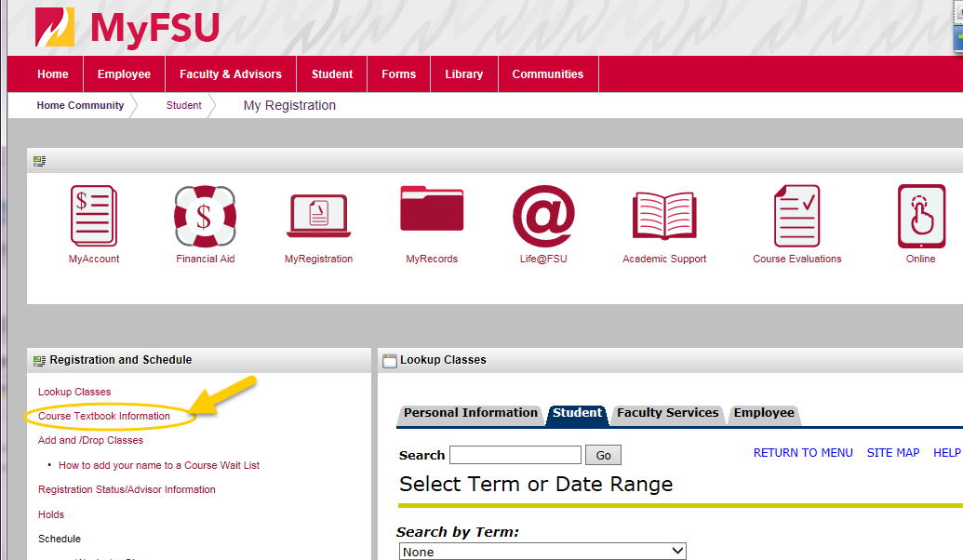Image resolution: width=963 pixels, height=560 pixels.
Task: Open the Course Evaluations checklist icon
Action: click(x=797, y=216)
